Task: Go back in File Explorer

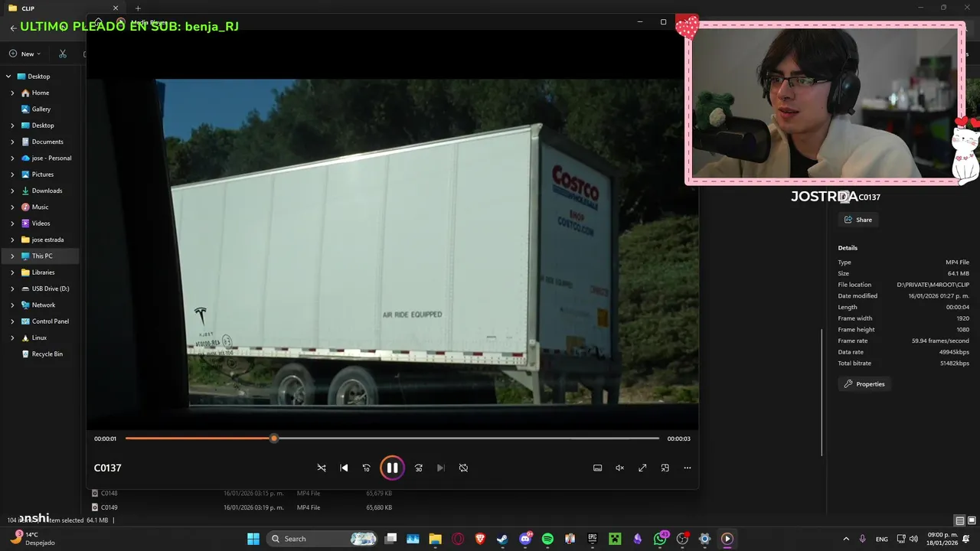Action: 13,28
